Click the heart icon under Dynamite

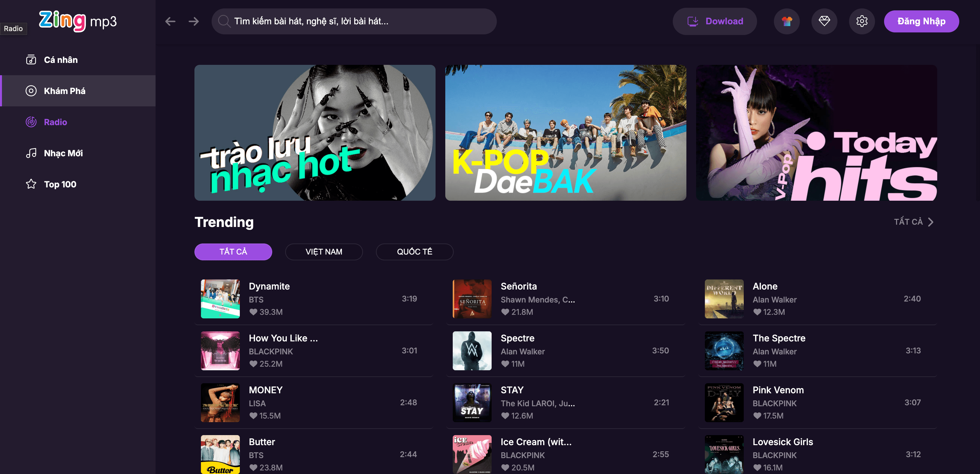tap(253, 312)
